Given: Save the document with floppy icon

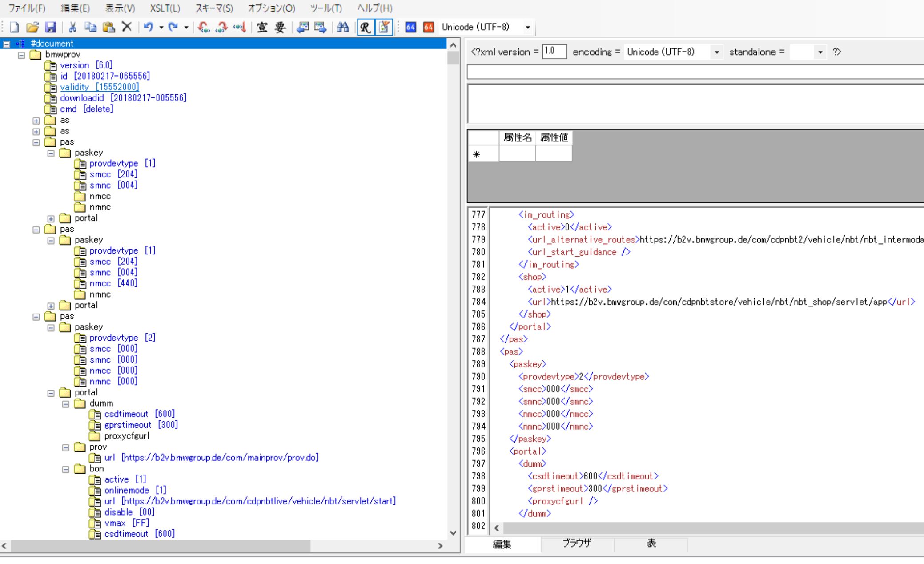Looking at the screenshot, I should pyautogui.click(x=51, y=27).
